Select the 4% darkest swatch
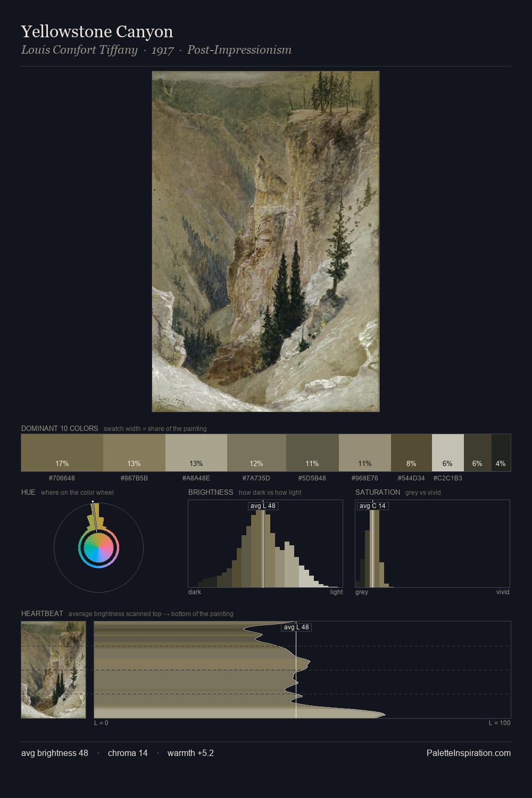532x798 pixels. (x=501, y=453)
